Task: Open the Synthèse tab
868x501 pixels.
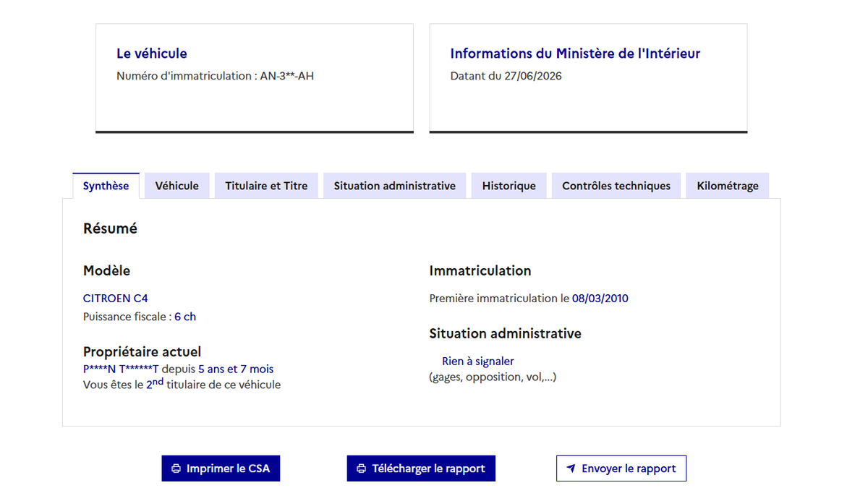Action: [106, 186]
